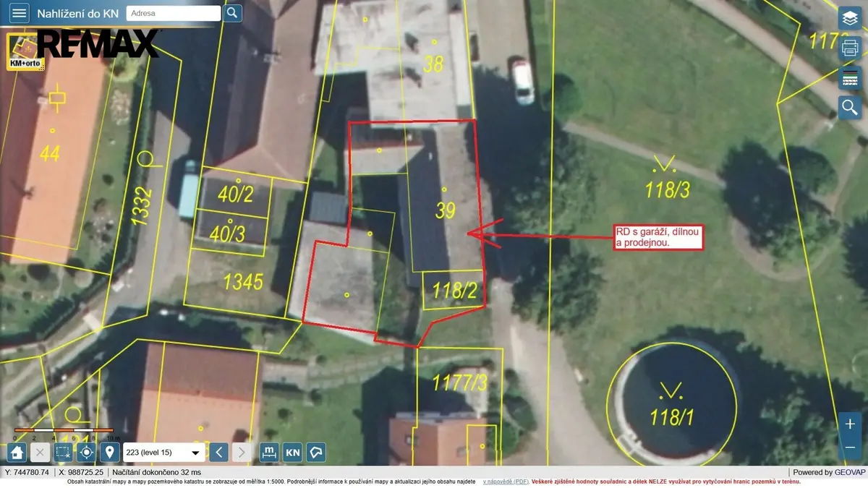Open the map layers panel

[x=848, y=18]
